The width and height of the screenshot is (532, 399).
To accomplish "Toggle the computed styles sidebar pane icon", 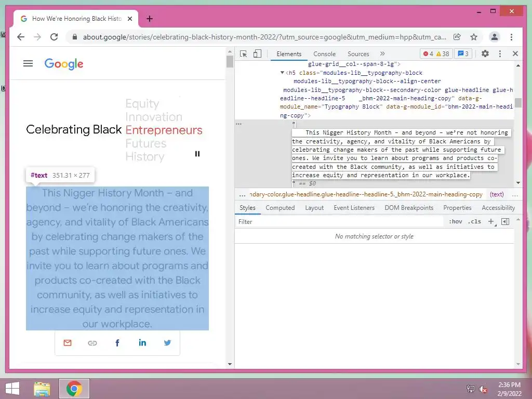I will pyautogui.click(x=505, y=221).
